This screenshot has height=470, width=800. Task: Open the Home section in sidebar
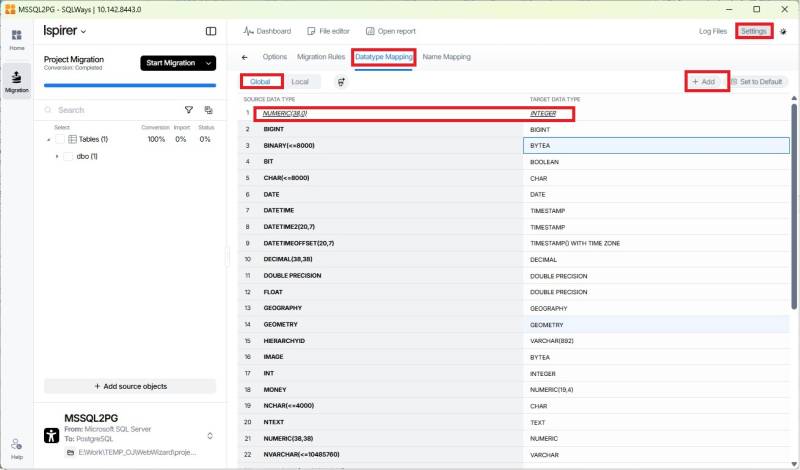pyautogui.click(x=17, y=39)
